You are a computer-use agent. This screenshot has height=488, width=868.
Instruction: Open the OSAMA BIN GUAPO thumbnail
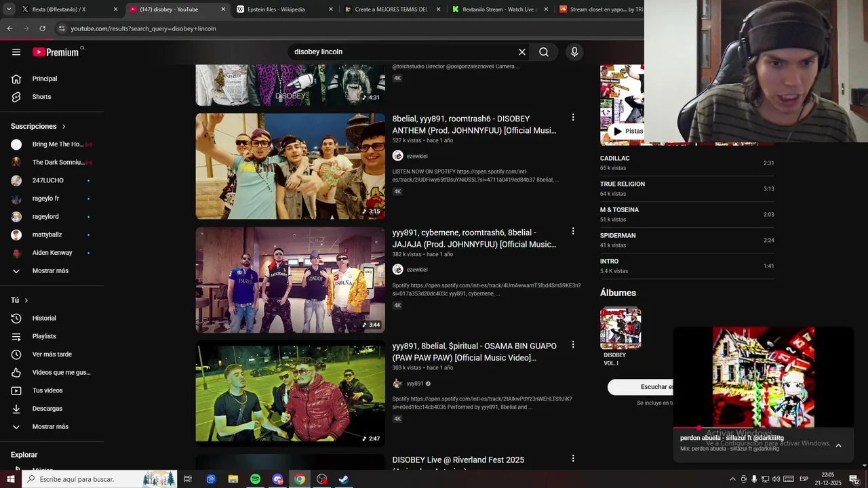click(x=290, y=393)
